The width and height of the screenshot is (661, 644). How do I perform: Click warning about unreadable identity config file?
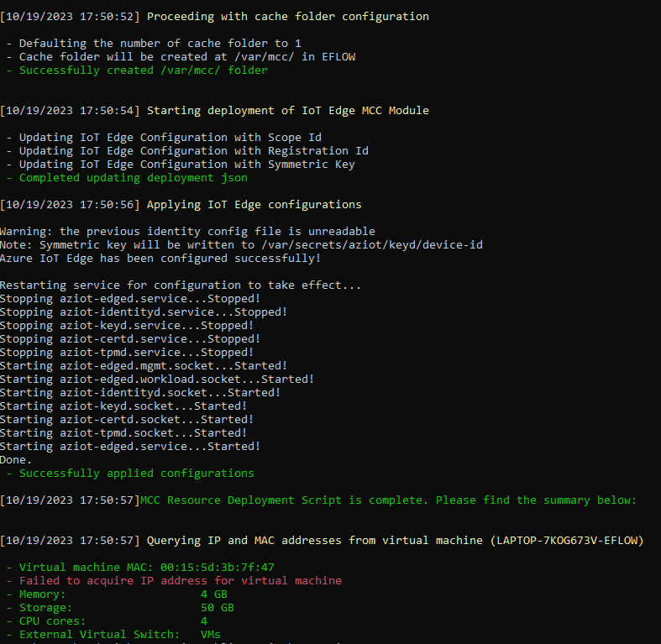click(187, 232)
